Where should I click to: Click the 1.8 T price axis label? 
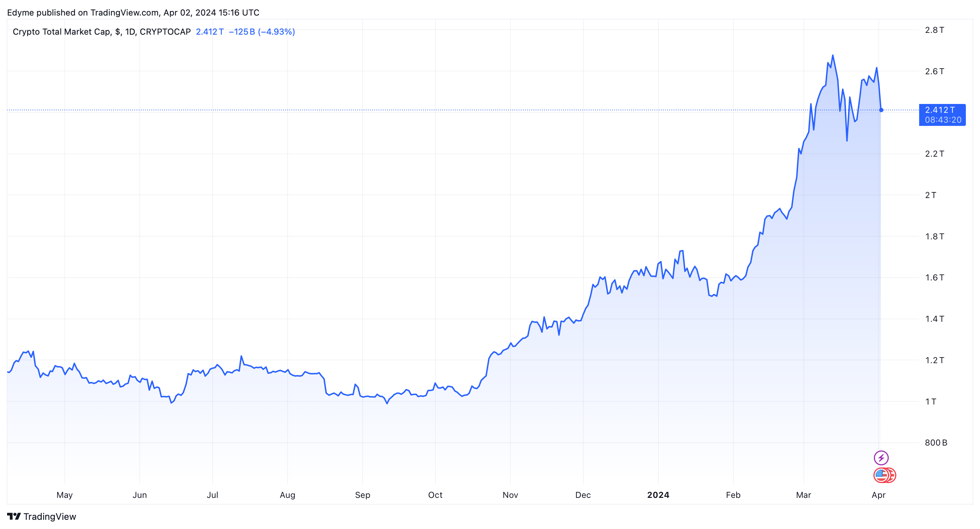coord(934,236)
